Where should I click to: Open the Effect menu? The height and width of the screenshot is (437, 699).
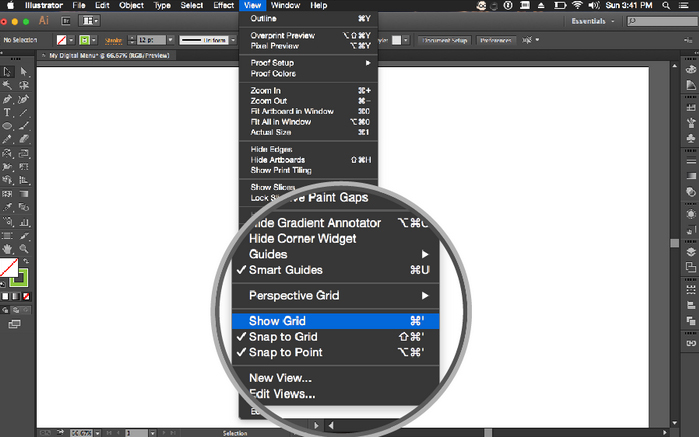tap(223, 5)
